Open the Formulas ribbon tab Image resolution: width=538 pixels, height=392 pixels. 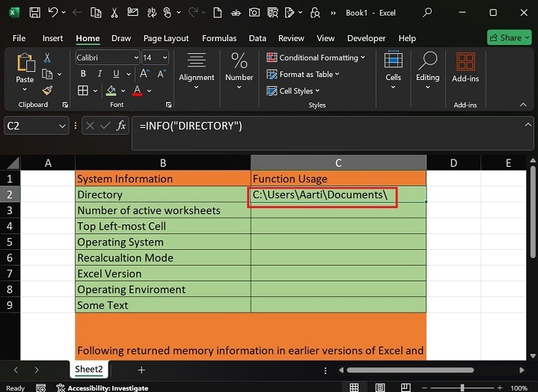pos(219,38)
